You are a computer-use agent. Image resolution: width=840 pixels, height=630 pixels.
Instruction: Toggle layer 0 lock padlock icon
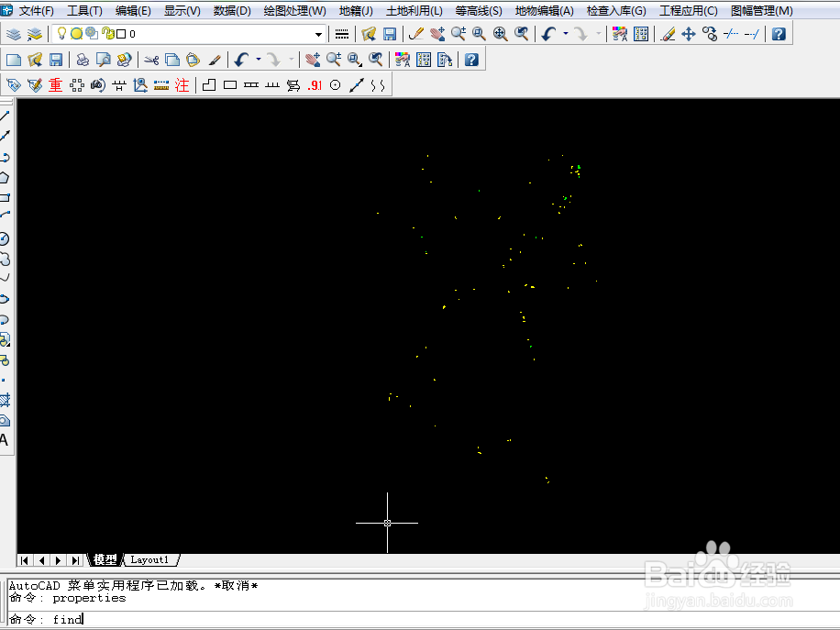pyautogui.click(x=108, y=34)
